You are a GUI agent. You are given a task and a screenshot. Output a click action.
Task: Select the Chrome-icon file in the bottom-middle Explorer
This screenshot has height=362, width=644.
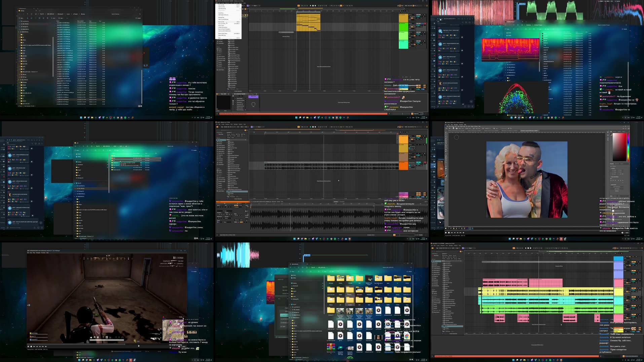pos(407,336)
